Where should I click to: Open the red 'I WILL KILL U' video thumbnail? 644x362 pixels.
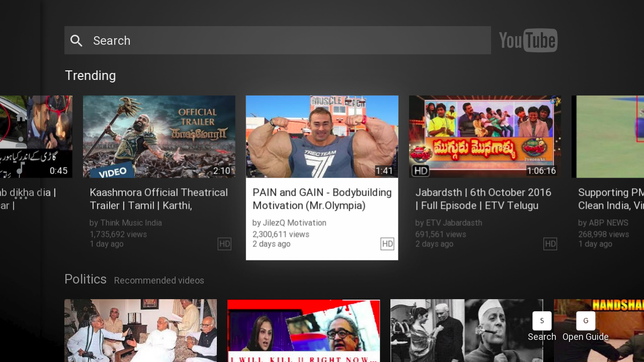[303, 330]
